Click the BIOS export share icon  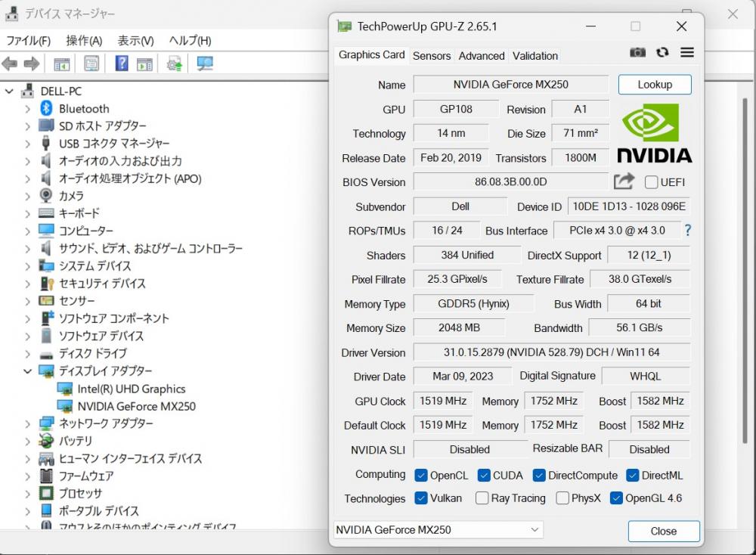click(x=624, y=181)
